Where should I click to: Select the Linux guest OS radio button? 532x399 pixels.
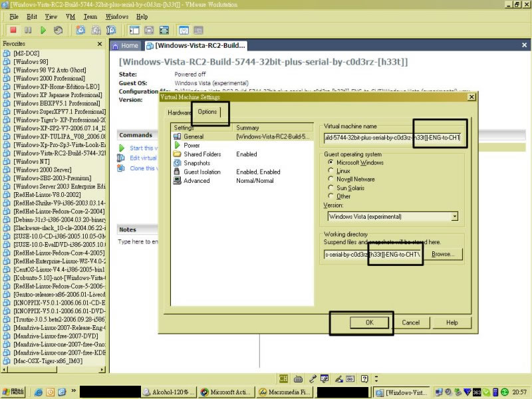(332, 171)
